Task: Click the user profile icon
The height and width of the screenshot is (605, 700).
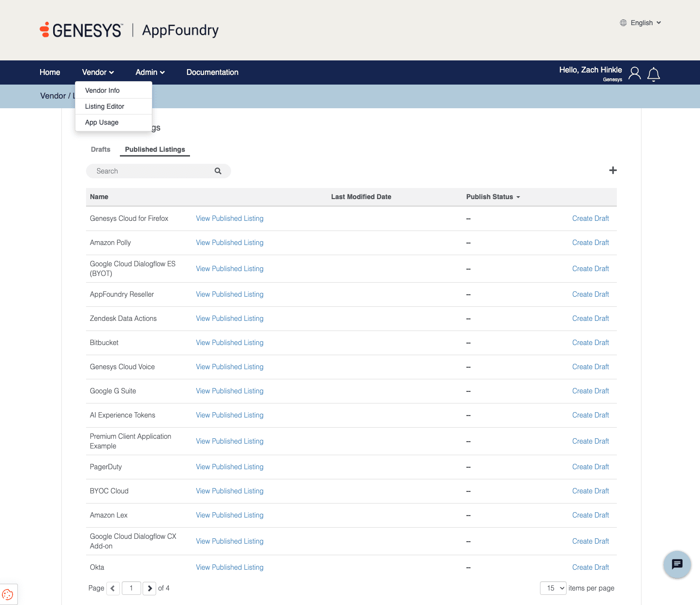Action: [635, 73]
